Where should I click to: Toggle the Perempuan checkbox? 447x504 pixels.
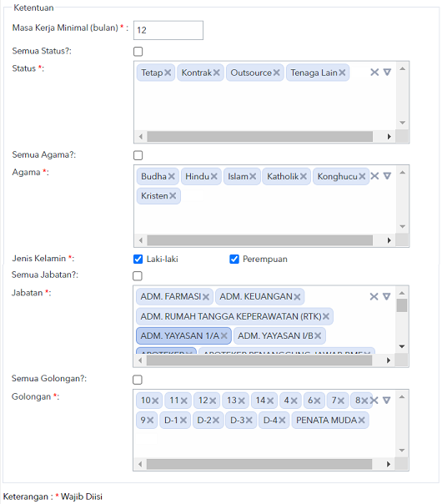234,259
